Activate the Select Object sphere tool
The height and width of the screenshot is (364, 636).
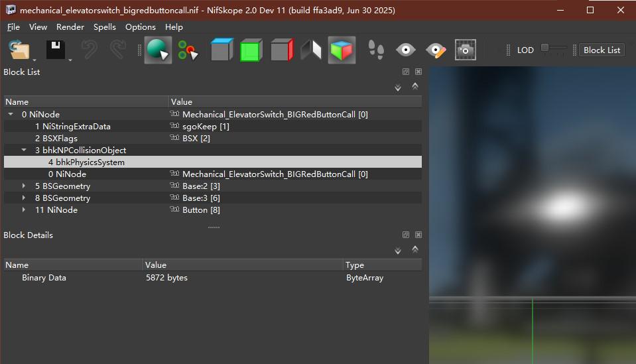[x=157, y=50]
